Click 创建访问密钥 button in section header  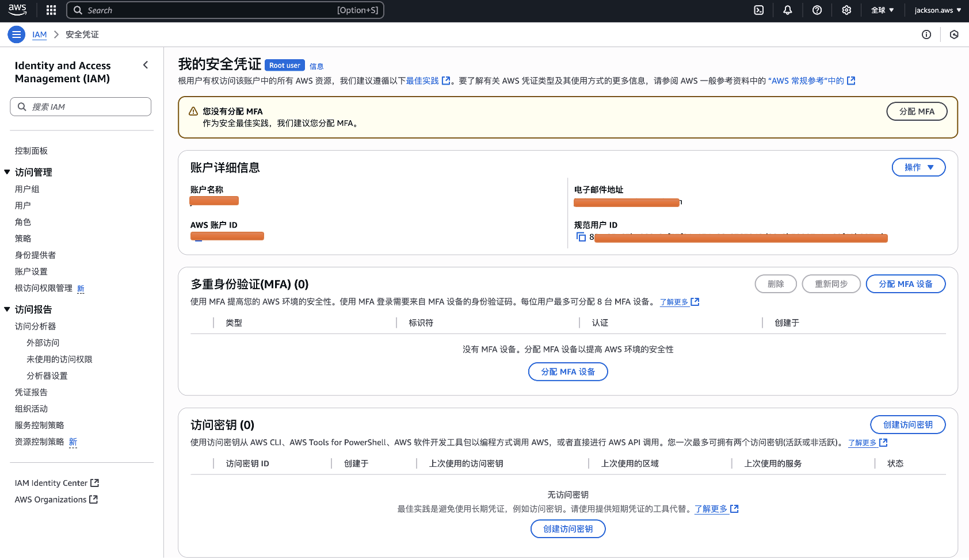click(x=908, y=425)
